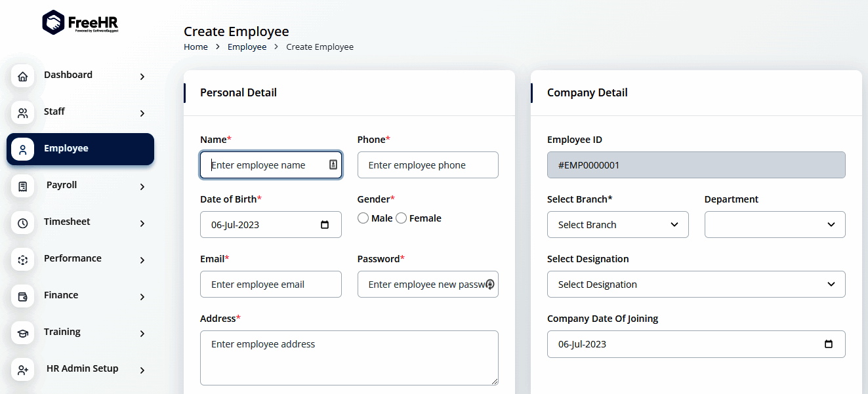Select the Female gender radio button
This screenshot has width=868, height=394.
coord(401,218)
